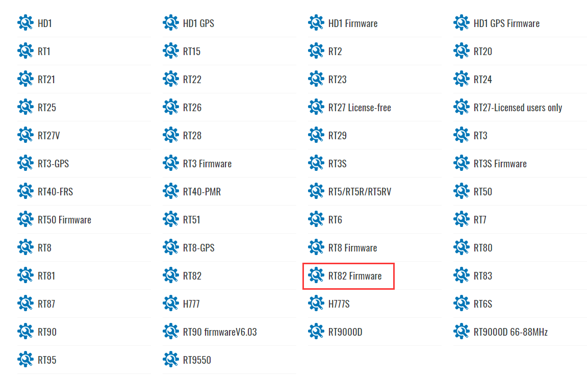Select the RT40-PMR link

[x=202, y=192]
